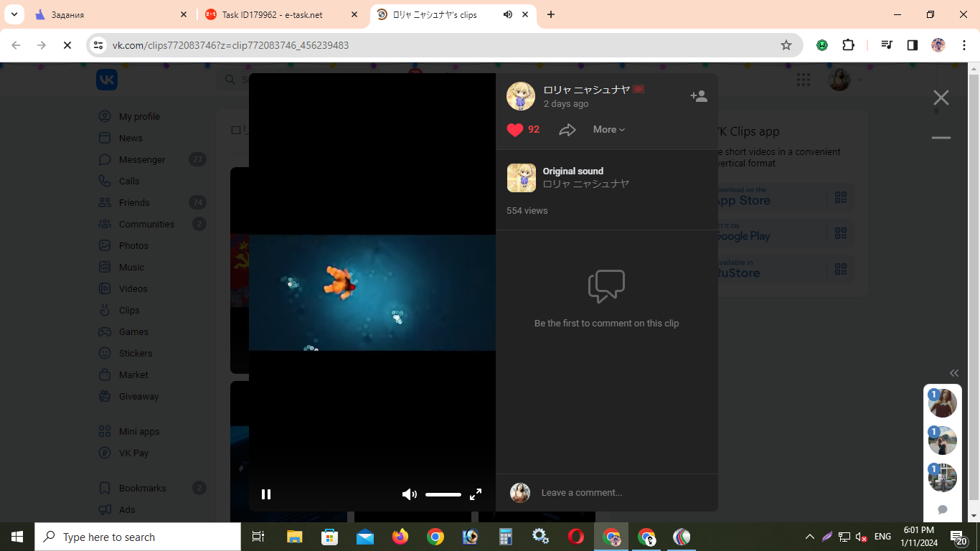The height and width of the screenshot is (551, 980).
Task: Open the account menu by the profile avatar
Action: click(846, 80)
